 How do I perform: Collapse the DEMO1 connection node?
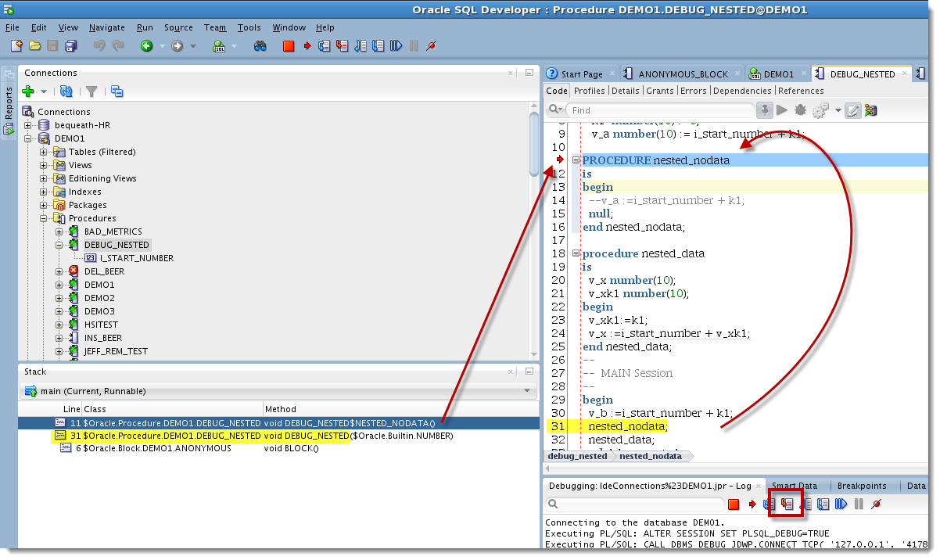coord(28,138)
